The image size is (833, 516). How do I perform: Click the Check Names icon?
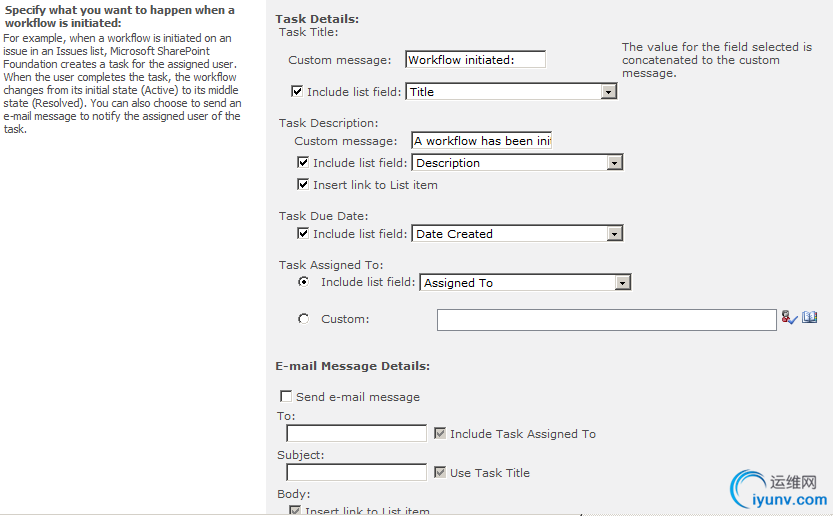pos(789,317)
